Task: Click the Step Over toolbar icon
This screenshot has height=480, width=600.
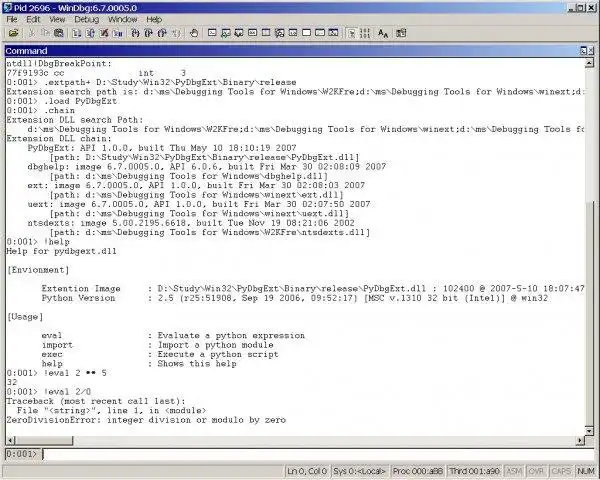Action: pyautogui.click(x=148, y=33)
